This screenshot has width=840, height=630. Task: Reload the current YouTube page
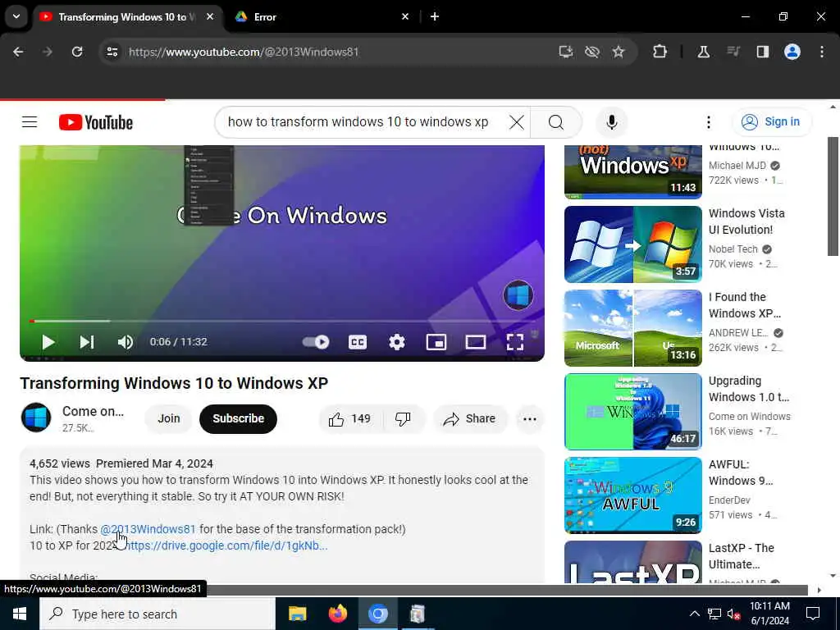(77, 52)
